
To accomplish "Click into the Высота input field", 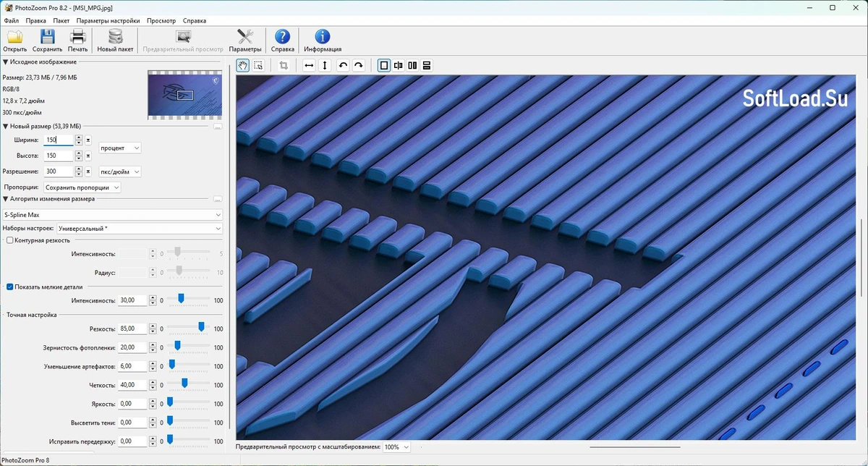I will coord(59,156).
